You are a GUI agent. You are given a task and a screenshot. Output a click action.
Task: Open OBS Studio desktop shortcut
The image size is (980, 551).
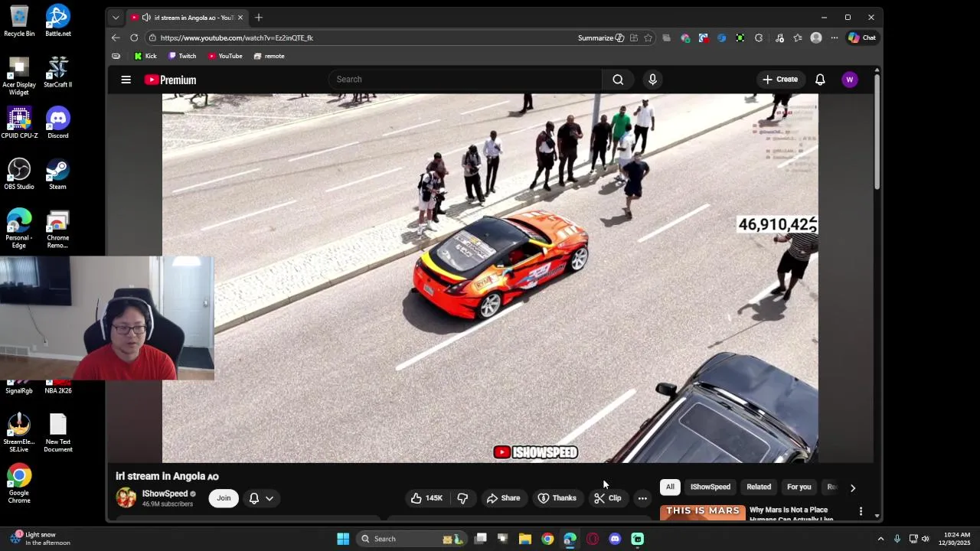pyautogui.click(x=19, y=174)
